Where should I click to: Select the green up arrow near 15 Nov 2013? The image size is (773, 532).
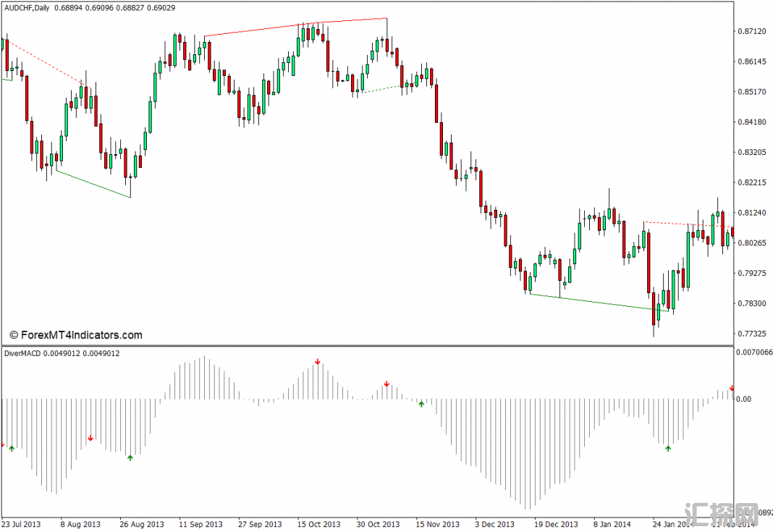[x=421, y=403]
